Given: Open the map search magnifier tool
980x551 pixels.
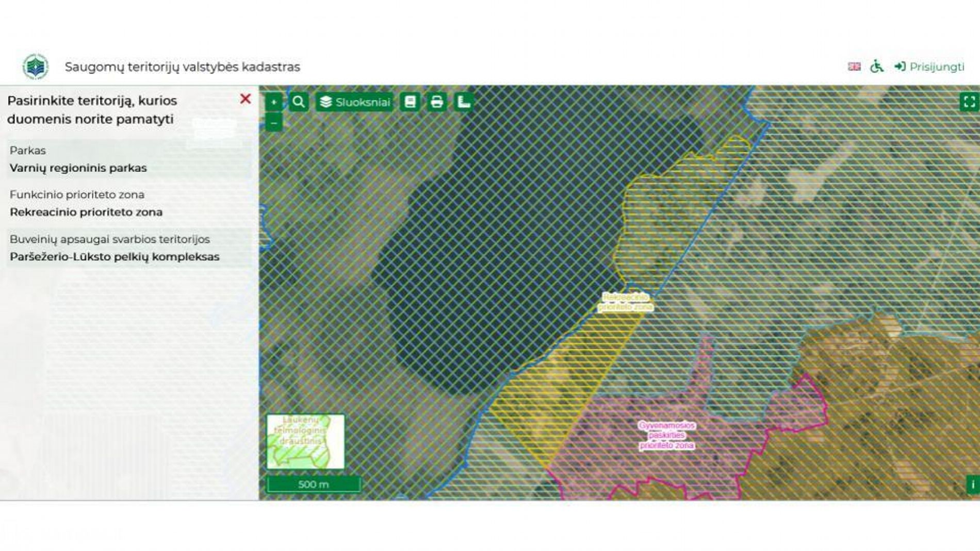Looking at the screenshot, I should tap(299, 102).
